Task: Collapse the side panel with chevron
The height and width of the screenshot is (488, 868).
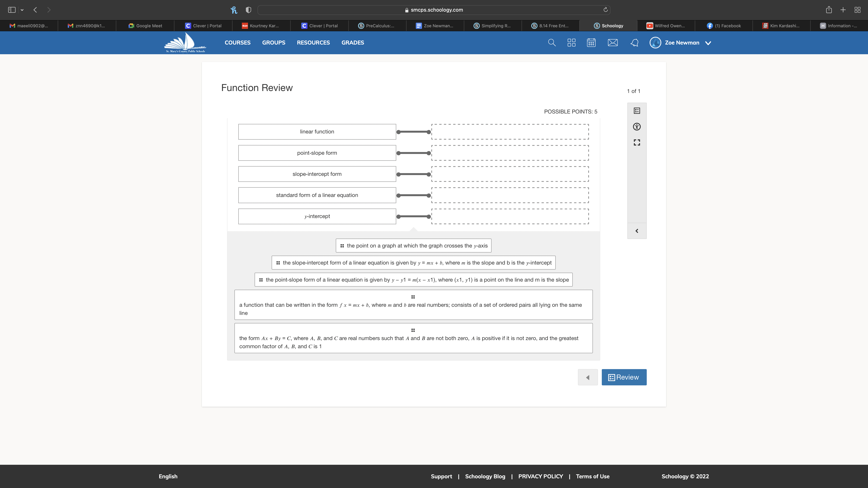Action: [636, 231]
